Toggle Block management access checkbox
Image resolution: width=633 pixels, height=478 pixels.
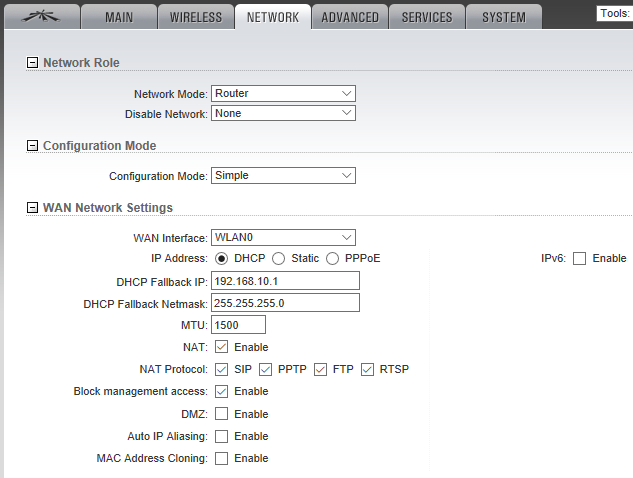pyautogui.click(x=221, y=391)
